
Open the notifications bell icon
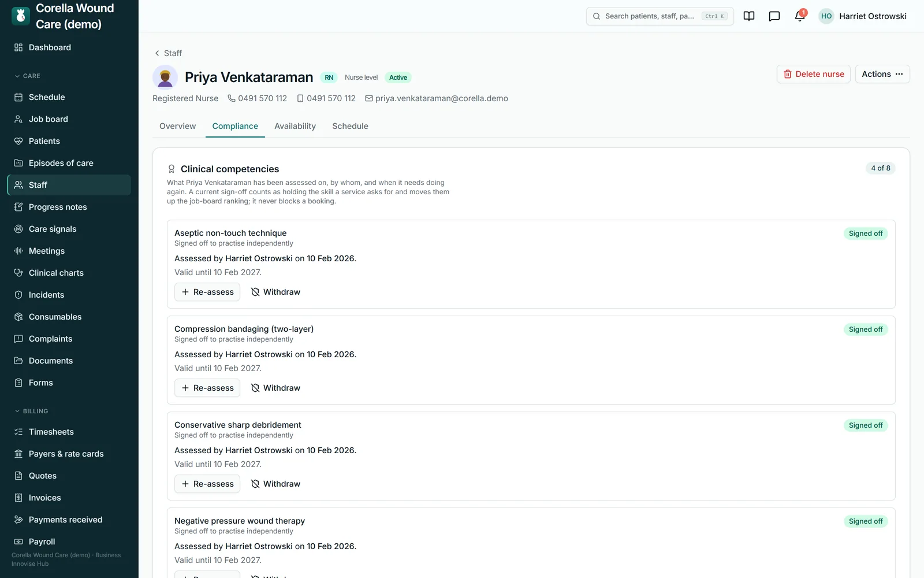800,16
